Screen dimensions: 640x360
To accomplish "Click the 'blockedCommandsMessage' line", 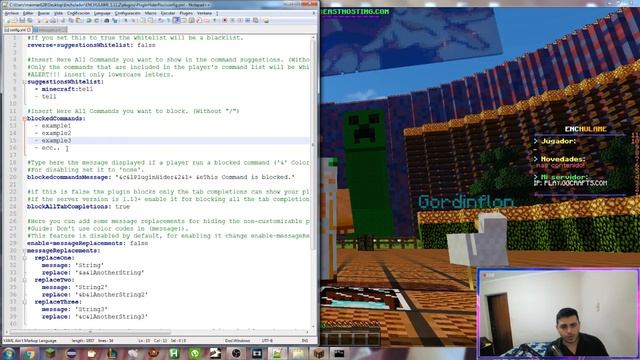I will click(x=161, y=177).
